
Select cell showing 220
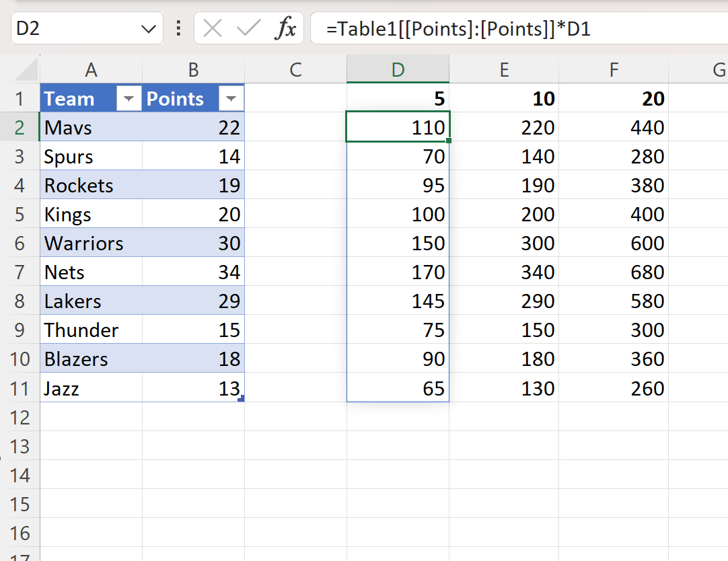pyautogui.click(x=504, y=127)
